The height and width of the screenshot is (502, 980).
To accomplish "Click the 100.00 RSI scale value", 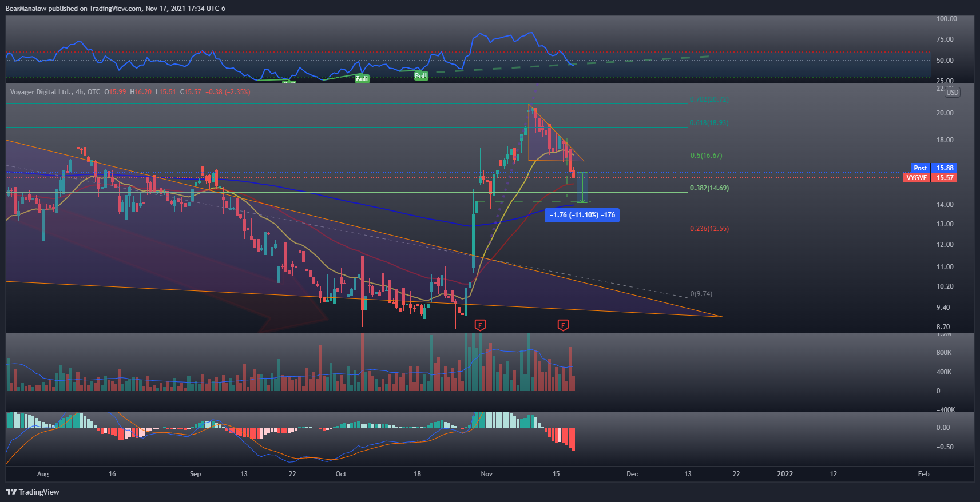I will pyautogui.click(x=946, y=19).
